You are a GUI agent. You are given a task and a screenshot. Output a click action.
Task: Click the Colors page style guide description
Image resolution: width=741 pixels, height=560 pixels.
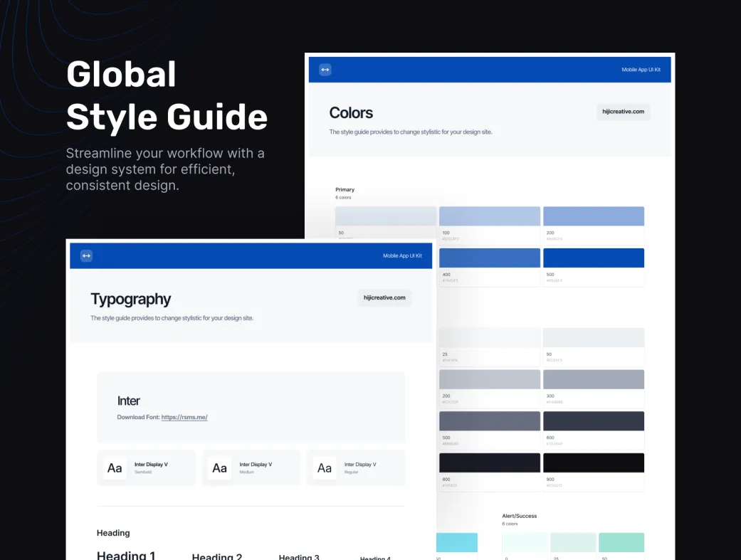411,132
